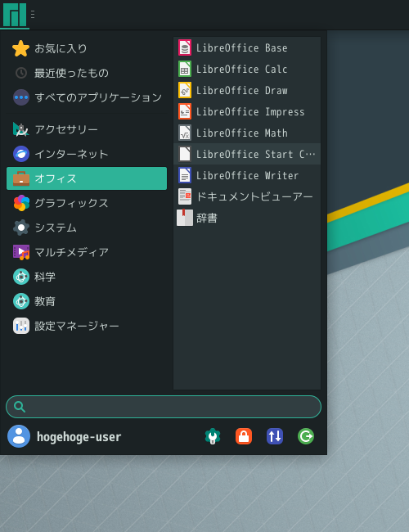Select the 教育 category icon
Image resolution: width=409 pixels, height=532 pixels.
click(x=21, y=301)
